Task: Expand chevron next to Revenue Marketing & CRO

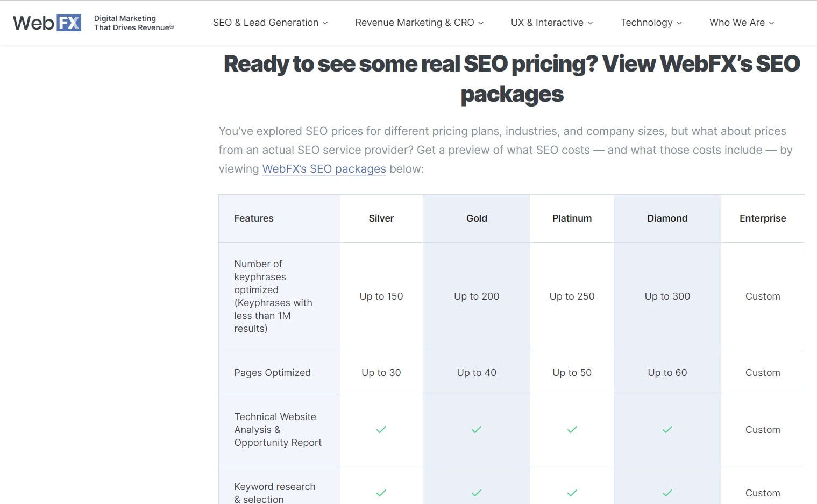Action: [481, 23]
